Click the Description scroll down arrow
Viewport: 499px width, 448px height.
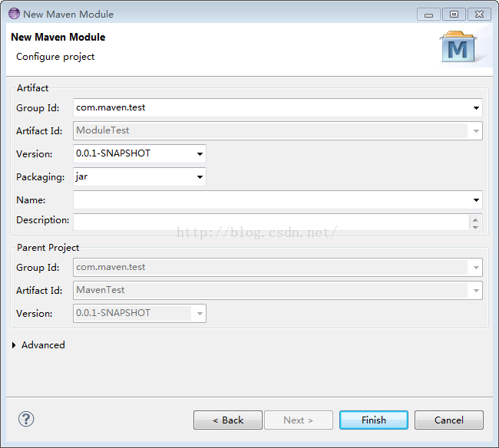pyautogui.click(x=475, y=227)
